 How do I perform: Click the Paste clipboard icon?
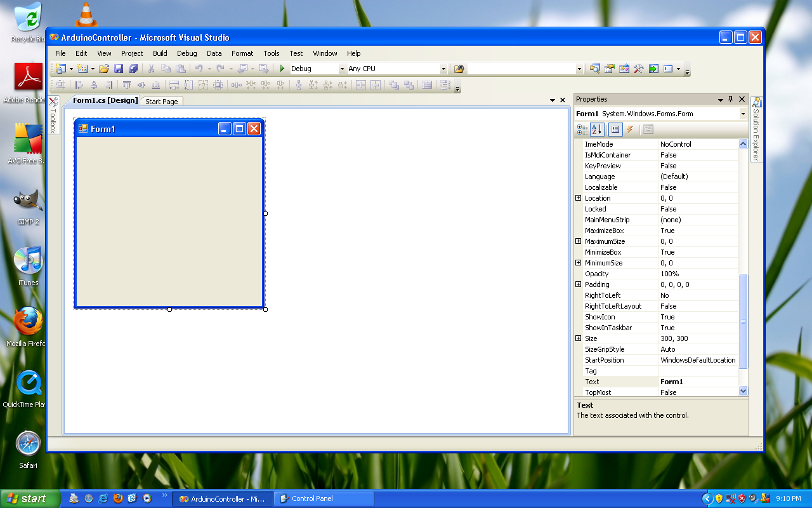[181, 69]
